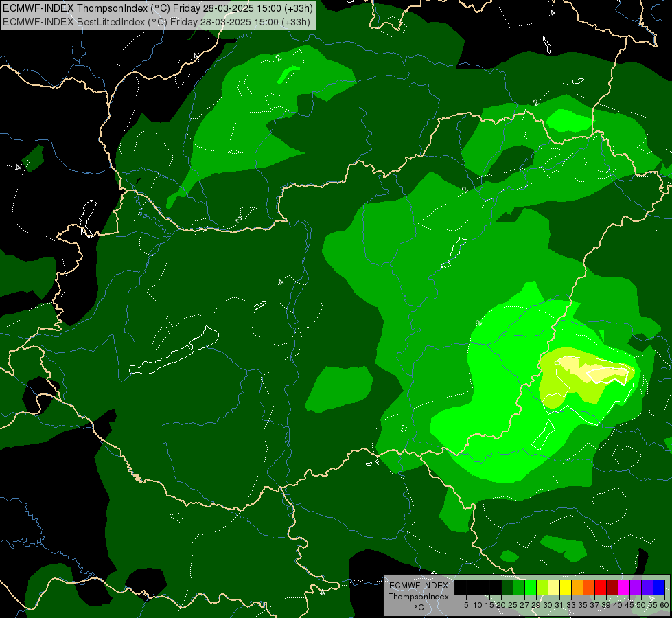Pick the pure yellow 31–33 legend swatch

[x=566, y=587]
